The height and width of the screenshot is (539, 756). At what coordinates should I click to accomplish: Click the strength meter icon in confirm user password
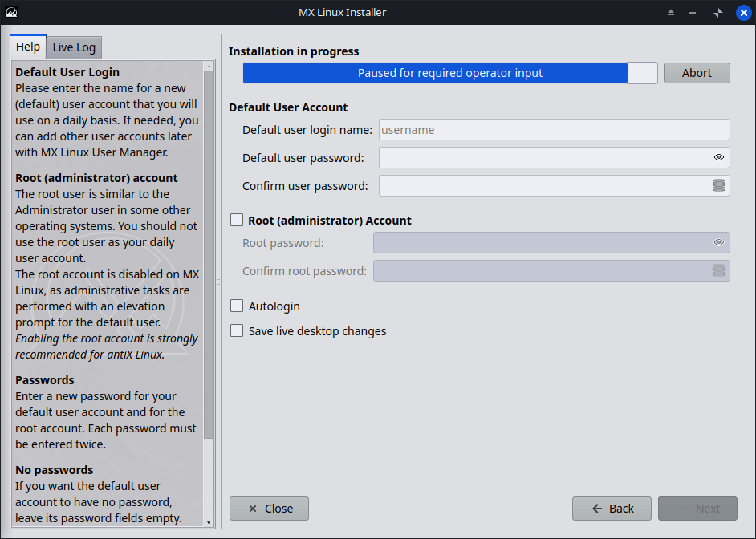[718, 186]
